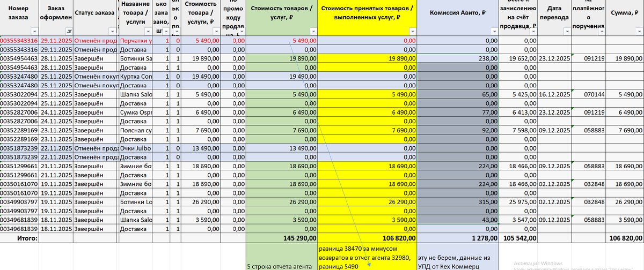This screenshot has width=644, height=270.
Task: Open filter dropdown for Сумма, ₽ column
Action: (x=640, y=32)
